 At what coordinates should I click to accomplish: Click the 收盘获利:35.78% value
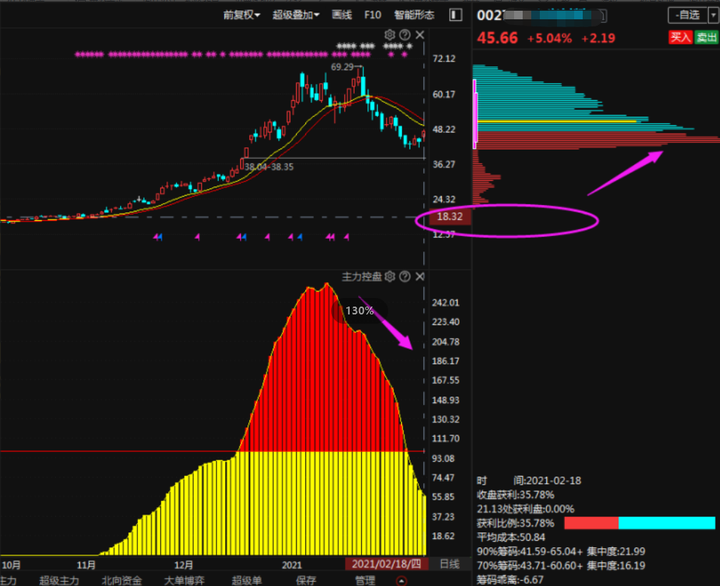coord(516,495)
